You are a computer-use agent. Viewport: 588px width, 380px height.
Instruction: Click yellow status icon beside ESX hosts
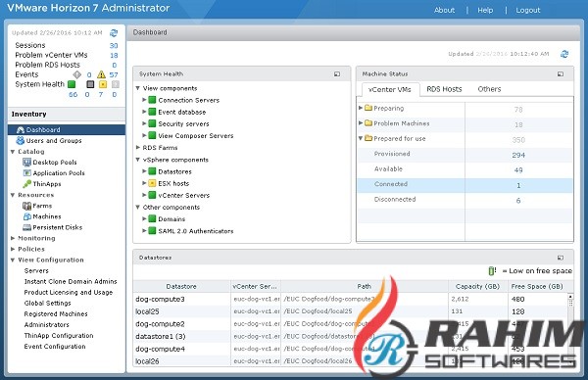[152, 183]
